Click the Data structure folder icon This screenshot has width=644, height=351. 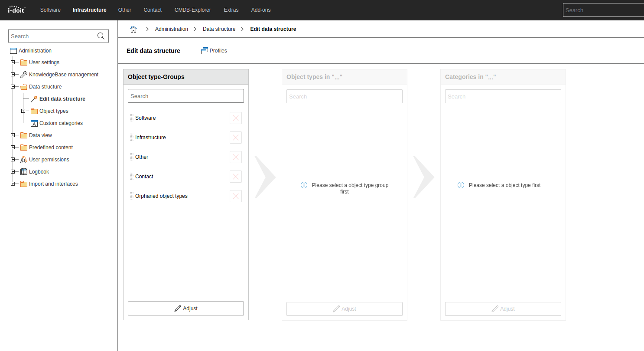[24, 87]
